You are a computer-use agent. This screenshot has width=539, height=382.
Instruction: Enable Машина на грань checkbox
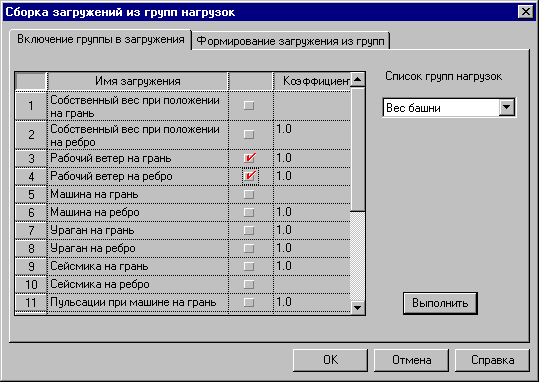coord(249,194)
